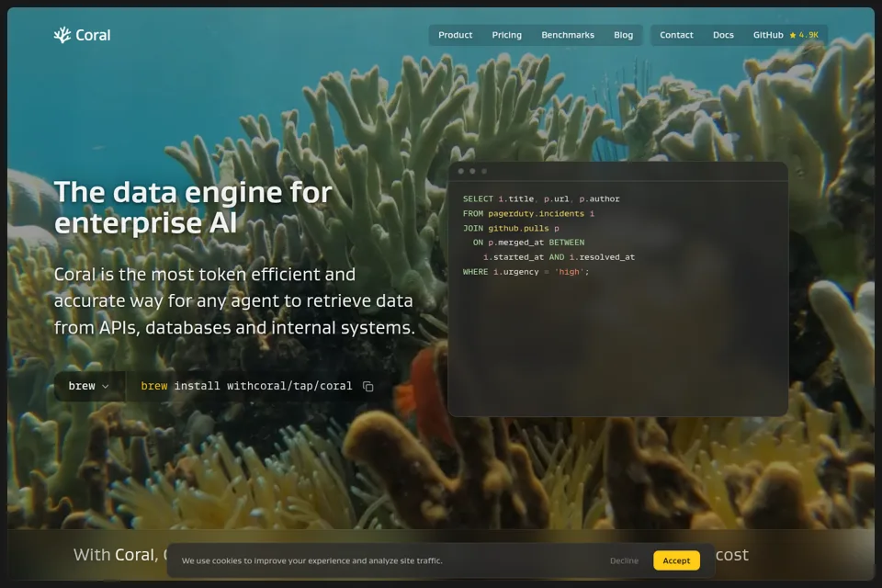Click the GitHub star icon

pyautogui.click(x=793, y=35)
